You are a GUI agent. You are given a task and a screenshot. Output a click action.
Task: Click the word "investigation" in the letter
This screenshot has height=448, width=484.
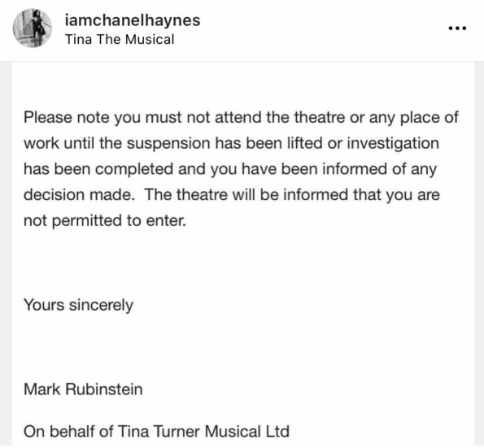[x=393, y=144]
